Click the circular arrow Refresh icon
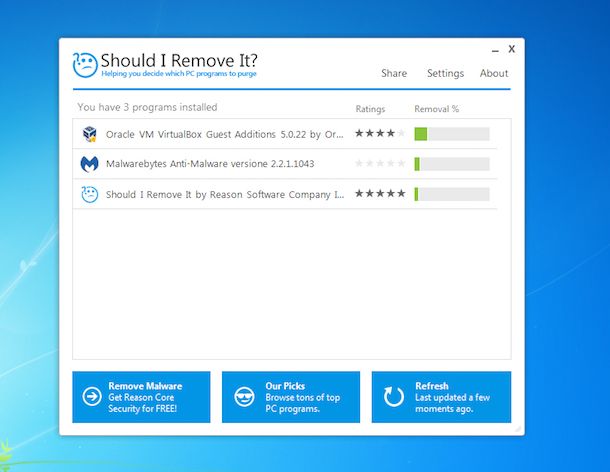Image resolution: width=610 pixels, height=472 pixels. pos(394,397)
